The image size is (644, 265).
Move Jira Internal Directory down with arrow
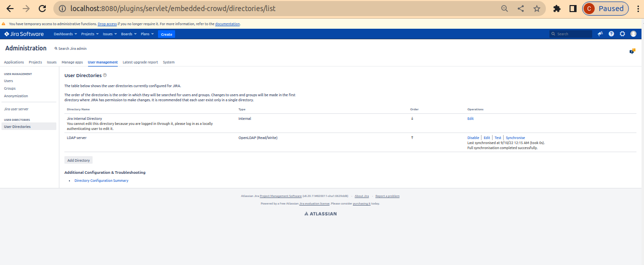(412, 119)
